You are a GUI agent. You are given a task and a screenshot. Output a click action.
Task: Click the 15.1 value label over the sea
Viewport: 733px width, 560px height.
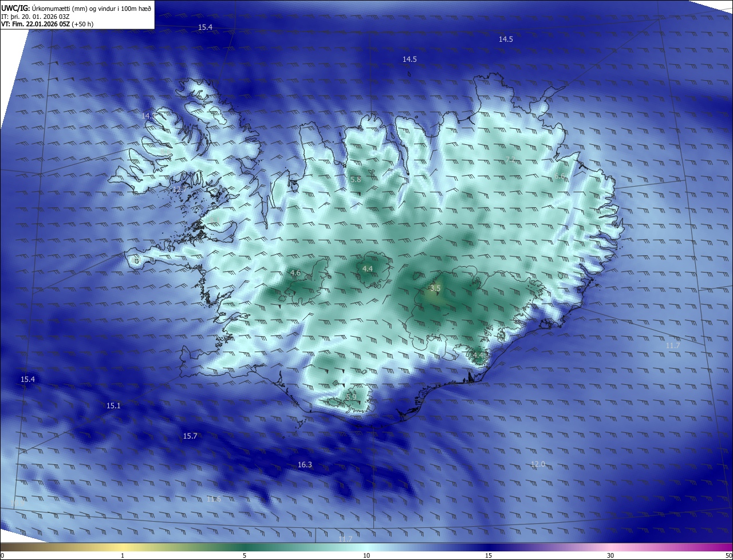[x=113, y=405]
